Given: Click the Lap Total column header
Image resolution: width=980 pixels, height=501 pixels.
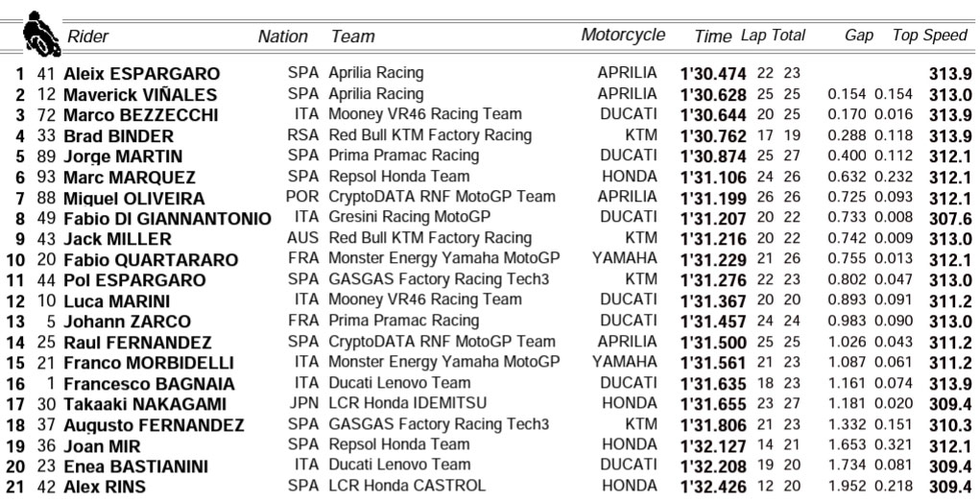Looking at the screenshot, I should click(773, 36).
